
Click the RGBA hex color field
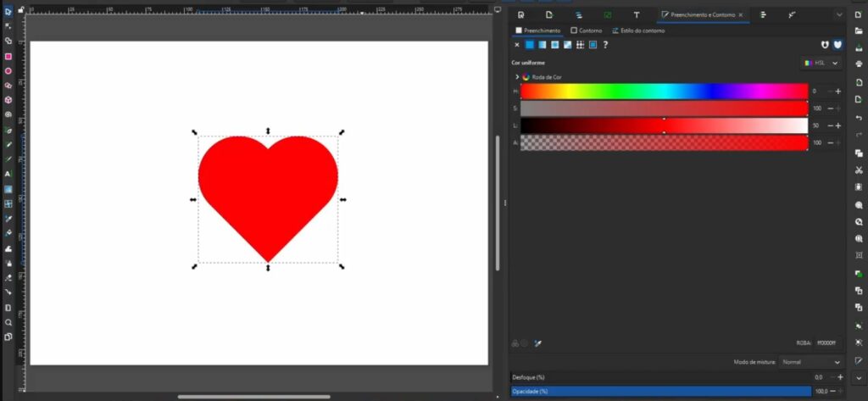(826, 343)
